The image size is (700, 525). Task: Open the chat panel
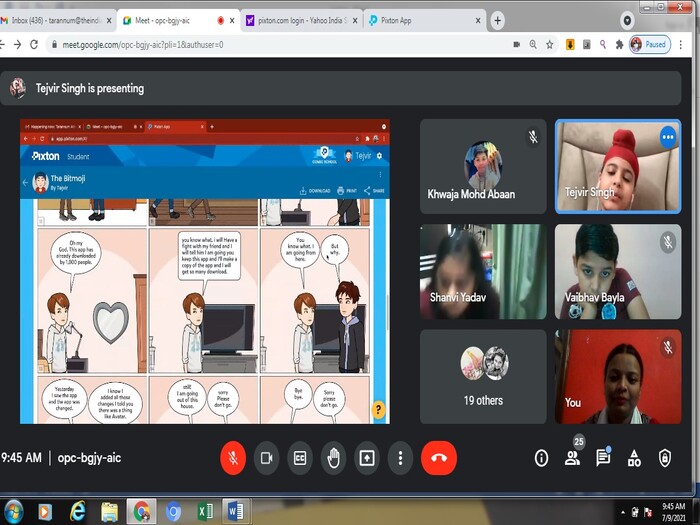pos(603,458)
